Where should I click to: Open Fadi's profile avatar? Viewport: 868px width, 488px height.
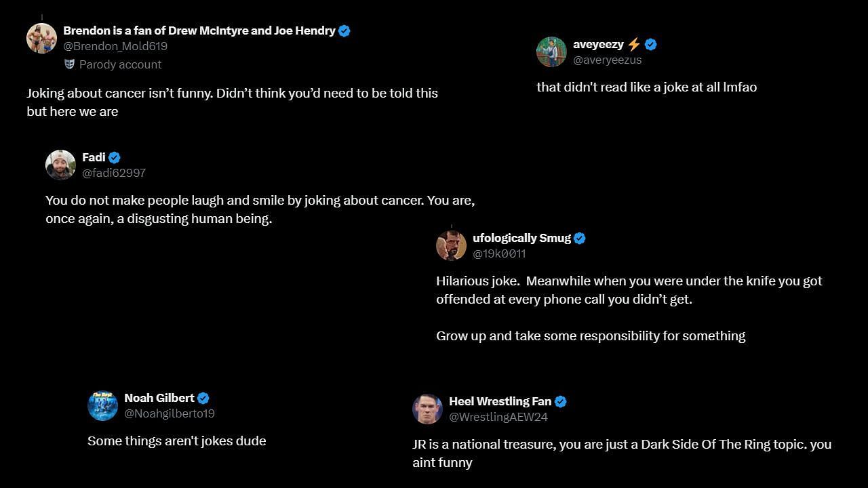[60, 165]
